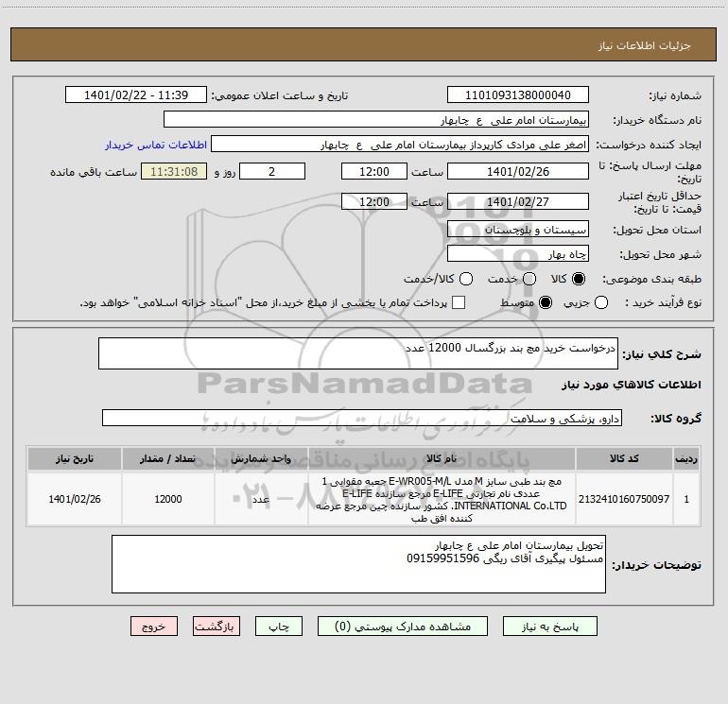728x704 pixels.
Task: Click the remaining time field 11:31:08
Action: coord(174,171)
